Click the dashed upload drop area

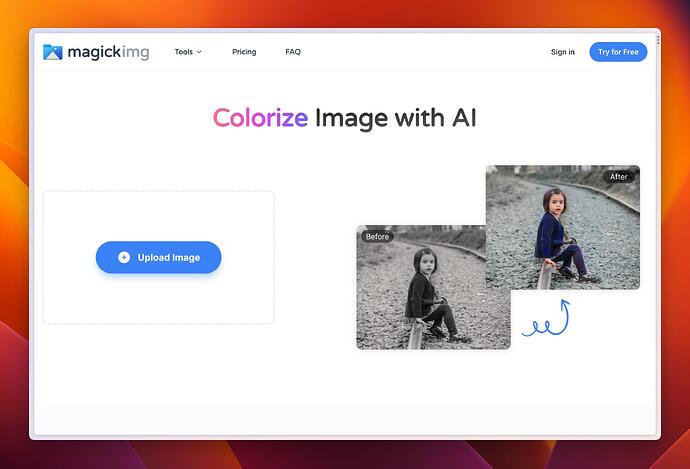pyautogui.click(x=159, y=257)
